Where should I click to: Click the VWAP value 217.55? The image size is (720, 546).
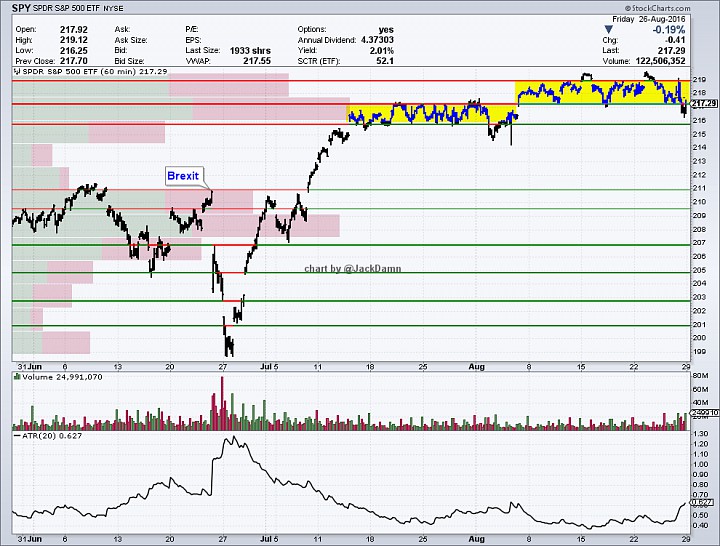click(257, 61)
